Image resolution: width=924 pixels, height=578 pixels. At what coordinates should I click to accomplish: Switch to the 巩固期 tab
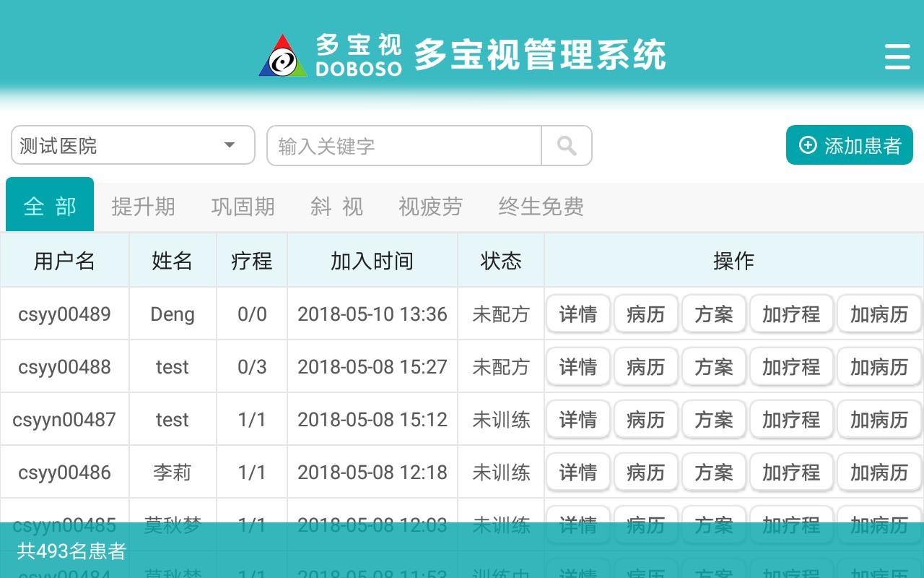pyautogui.click(x=243, y=207)
